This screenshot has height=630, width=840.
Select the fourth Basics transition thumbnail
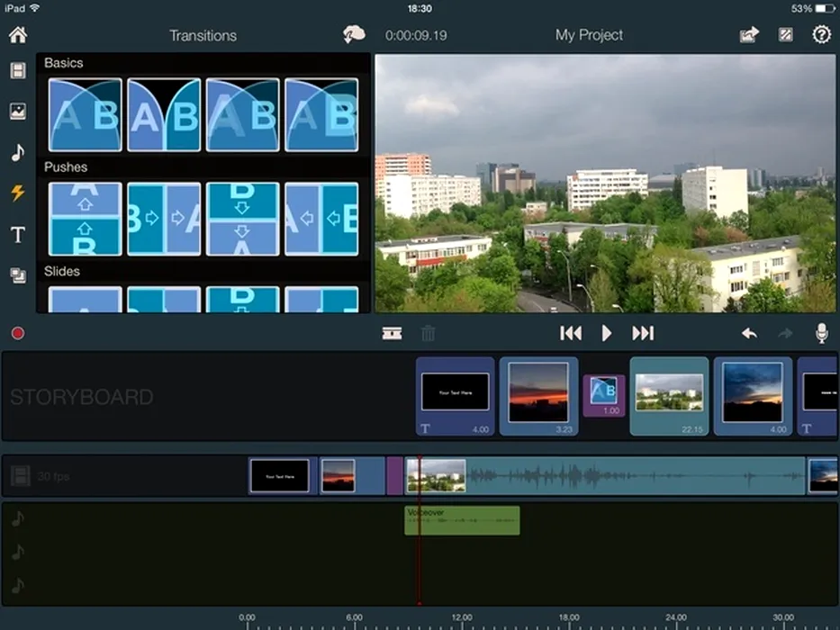[321, 114]
